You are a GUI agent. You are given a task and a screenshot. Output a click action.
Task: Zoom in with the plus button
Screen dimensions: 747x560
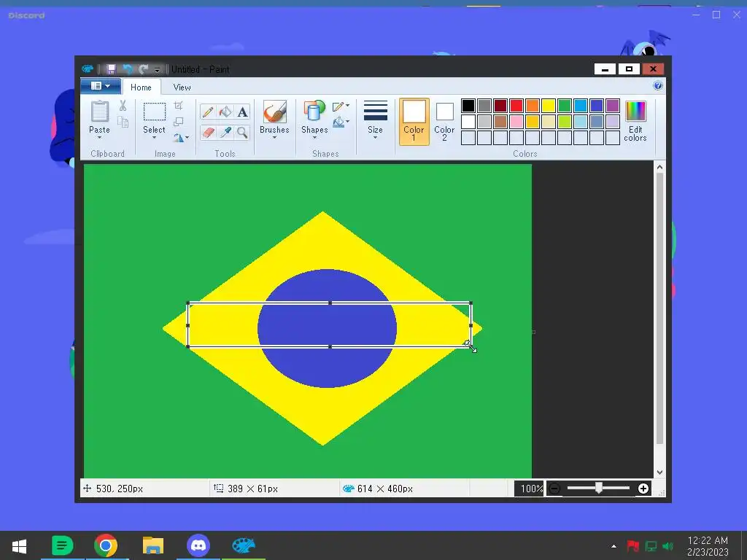click(643, 489)
